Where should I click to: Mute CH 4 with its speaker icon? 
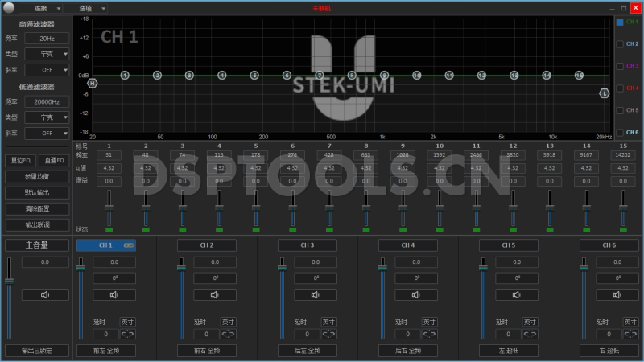416,294
